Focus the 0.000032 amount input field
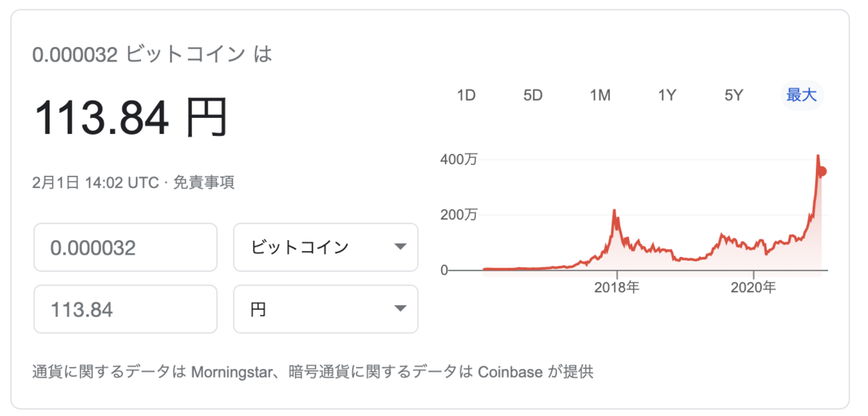The image size is (868, 416). 125,247
